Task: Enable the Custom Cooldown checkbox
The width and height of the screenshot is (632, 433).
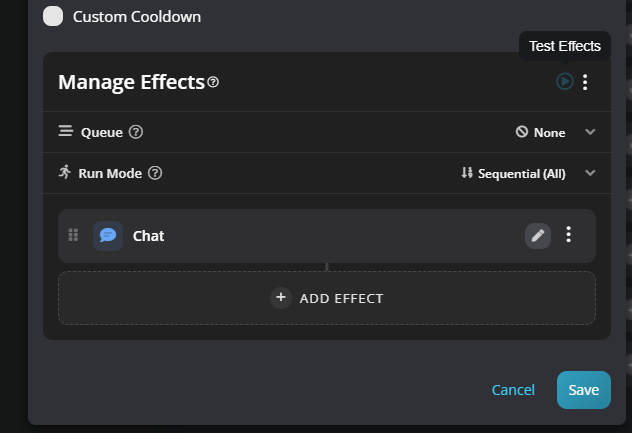Action: [53, 16]
